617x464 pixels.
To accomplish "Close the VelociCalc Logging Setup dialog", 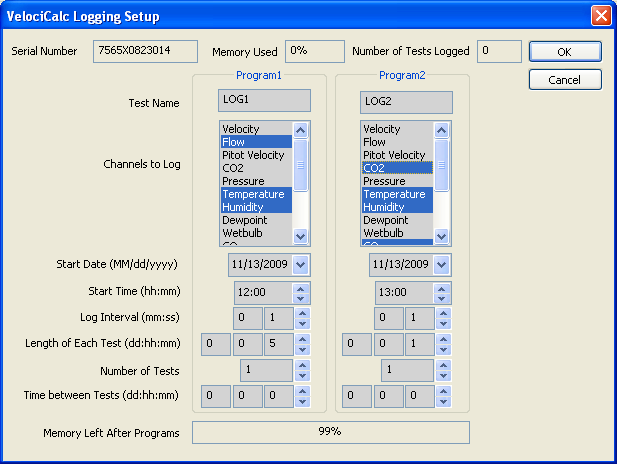I will pyautogui.click(x=601, y=16).
